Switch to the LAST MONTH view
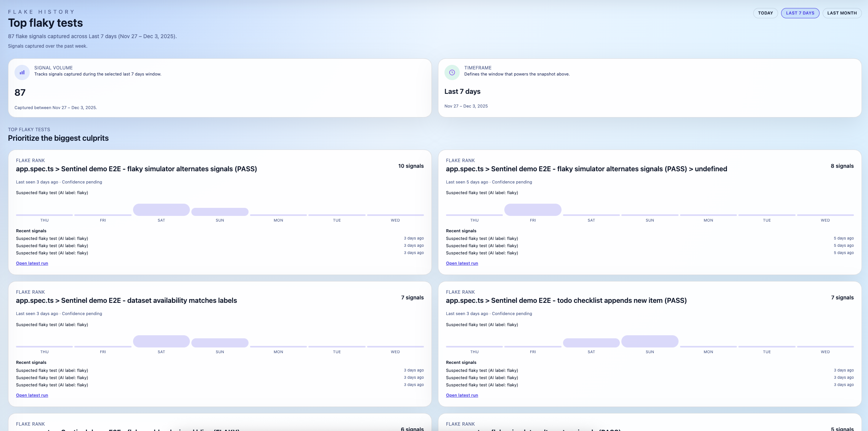The width and height of the screenshot is (868, 431). (x=842, y=13)
